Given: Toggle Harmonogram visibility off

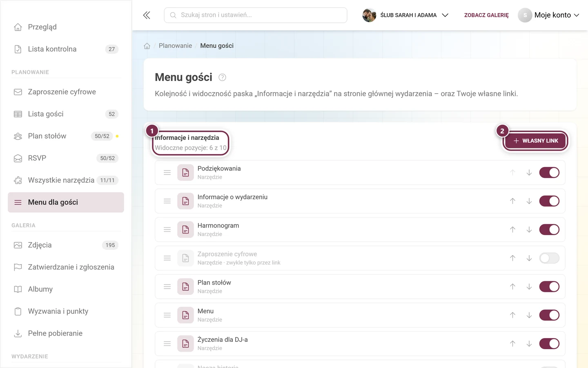Looking at the screenshot, I should pyautogui.click(x=549, y=230).
